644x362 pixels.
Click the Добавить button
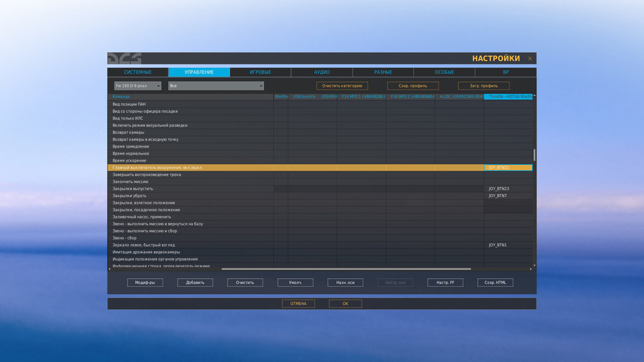pos(195,283)
